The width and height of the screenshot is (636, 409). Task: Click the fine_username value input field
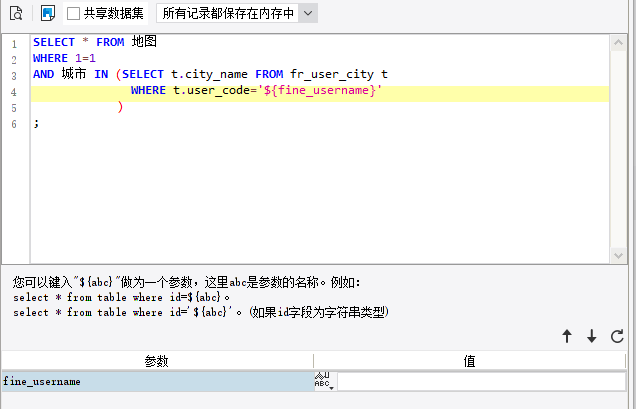point(481,382)
